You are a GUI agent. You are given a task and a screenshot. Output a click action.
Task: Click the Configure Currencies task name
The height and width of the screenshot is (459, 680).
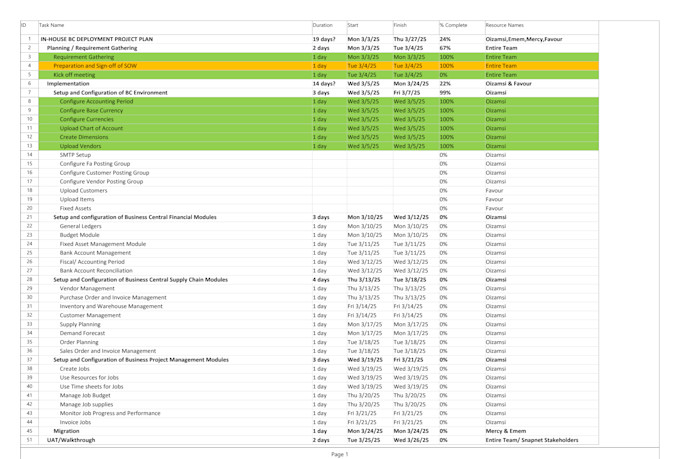[87, 119]
